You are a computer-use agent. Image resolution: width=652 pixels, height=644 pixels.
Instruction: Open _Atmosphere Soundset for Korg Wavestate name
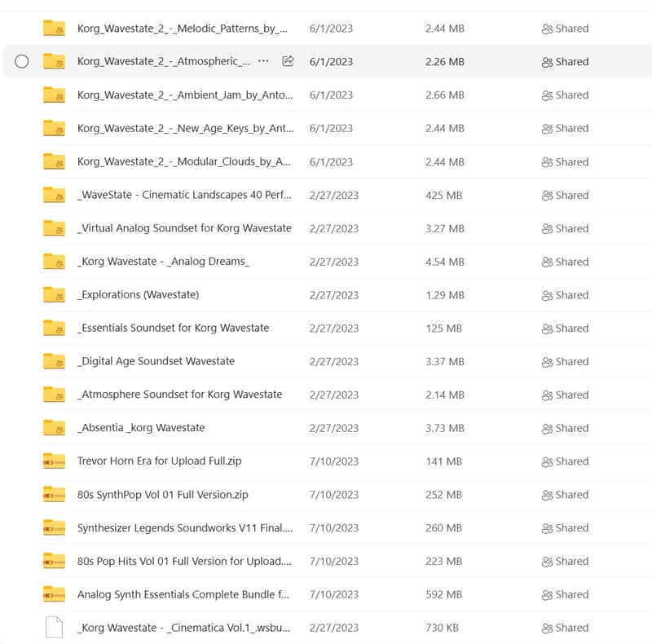pos(179,395)
